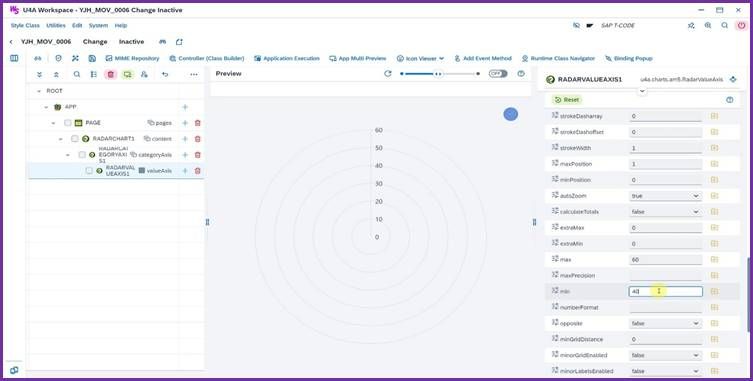Image resolution: width=753 pixels, height=381 pixels.
Task: Open Controller (Class Builder)
Action: pos(206,58)
